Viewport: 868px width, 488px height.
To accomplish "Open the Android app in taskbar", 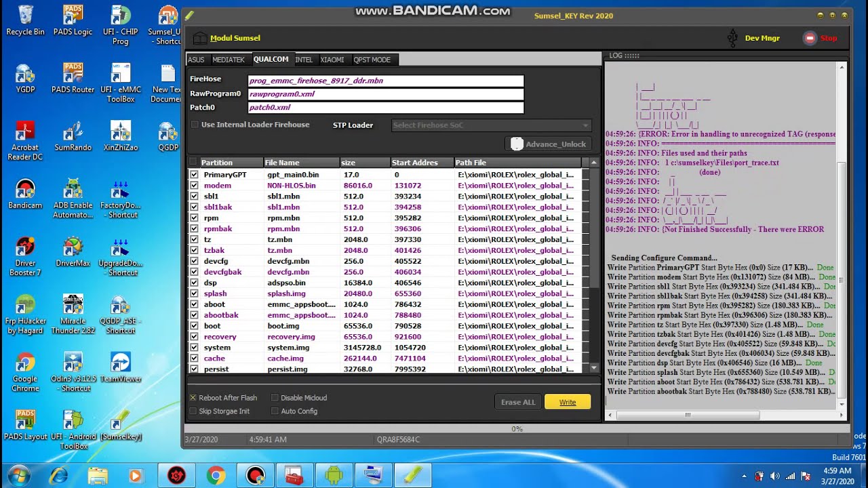I will pos(333,476).
